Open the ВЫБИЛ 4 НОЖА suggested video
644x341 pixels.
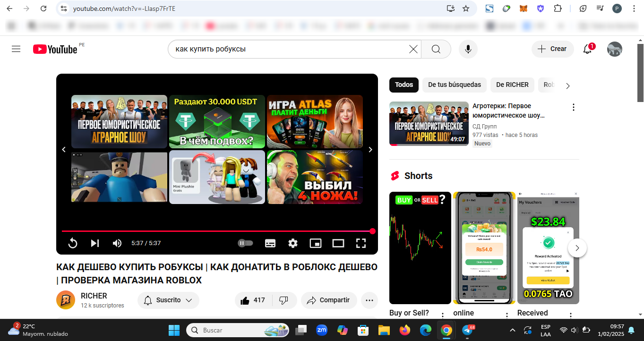[315, 177]
